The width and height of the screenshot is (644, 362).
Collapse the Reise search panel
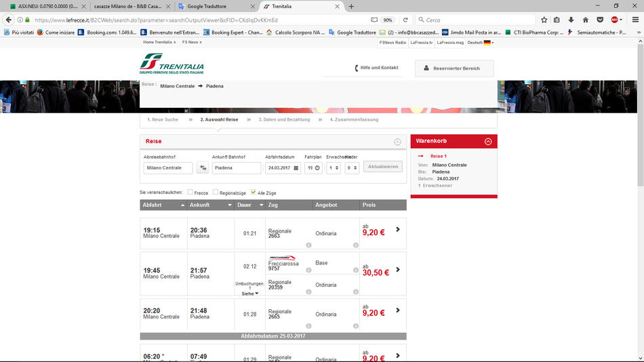point(397,142)
